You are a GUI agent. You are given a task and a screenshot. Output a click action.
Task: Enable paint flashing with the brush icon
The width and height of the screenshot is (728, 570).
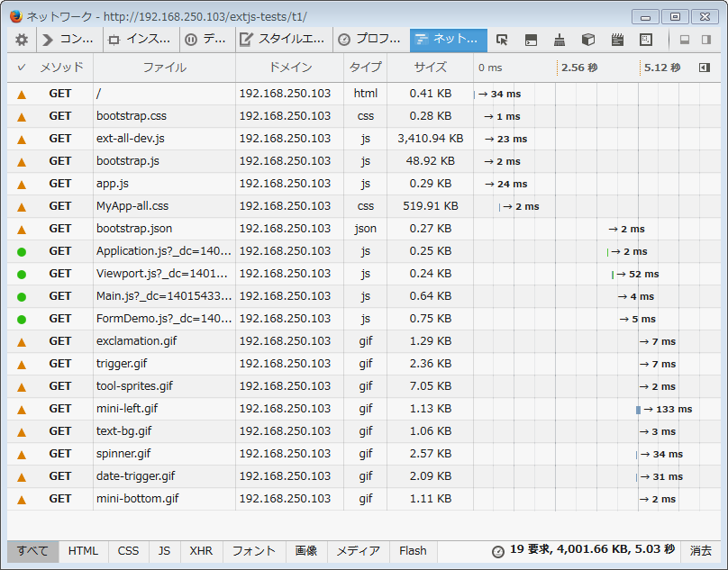(x=560, y=40)
